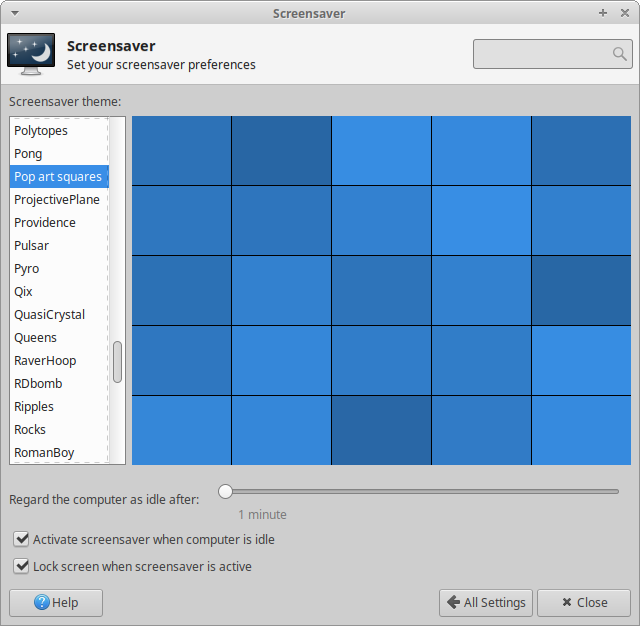Maximize the window with plus icon
The image size is (640, 626).
coord(603,13)
